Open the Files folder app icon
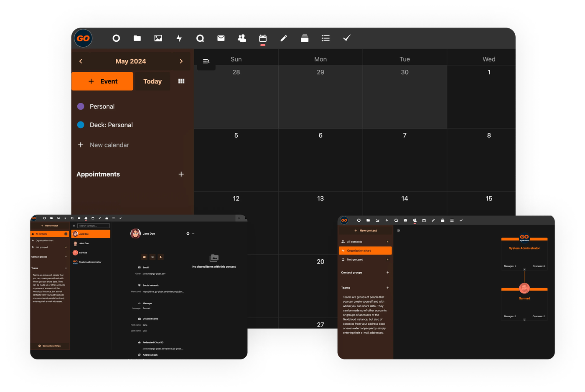The width and height of the screenshot is (585, 392). pyautogui.click(x=137, y=38)
